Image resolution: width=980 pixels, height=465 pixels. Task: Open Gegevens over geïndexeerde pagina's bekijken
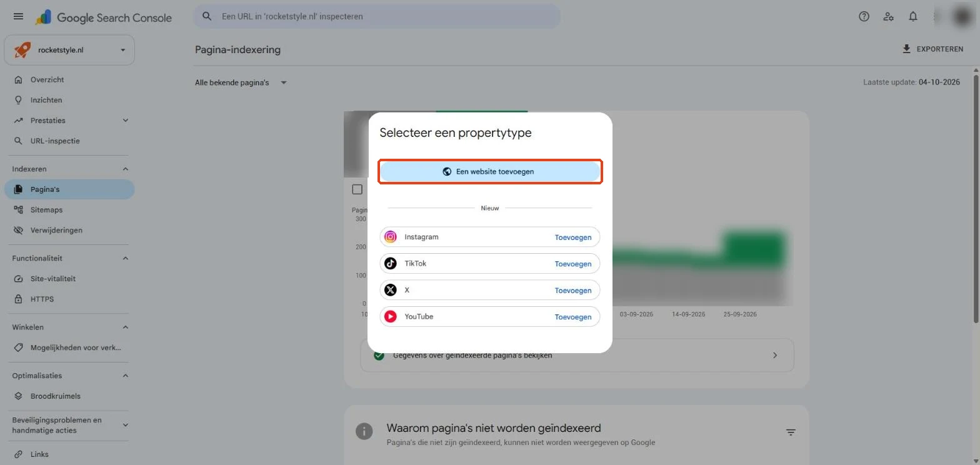(x=577, y=355)
